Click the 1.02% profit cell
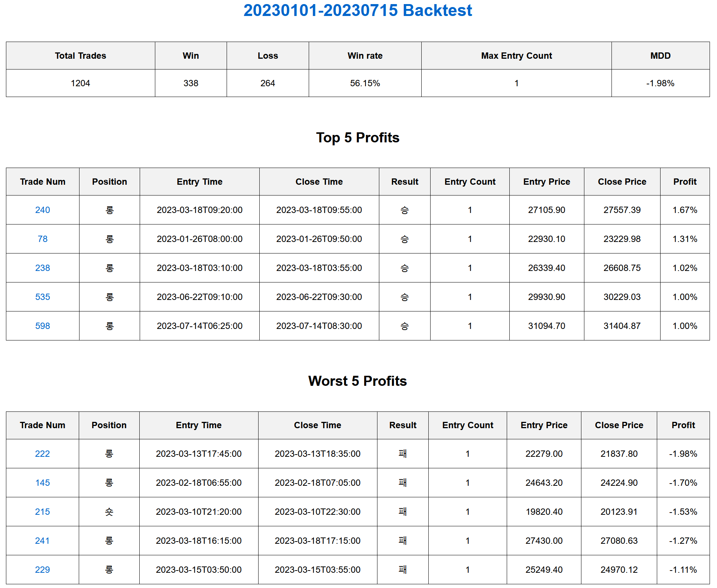This screenshot has height=588, width=717. point(685,268)
